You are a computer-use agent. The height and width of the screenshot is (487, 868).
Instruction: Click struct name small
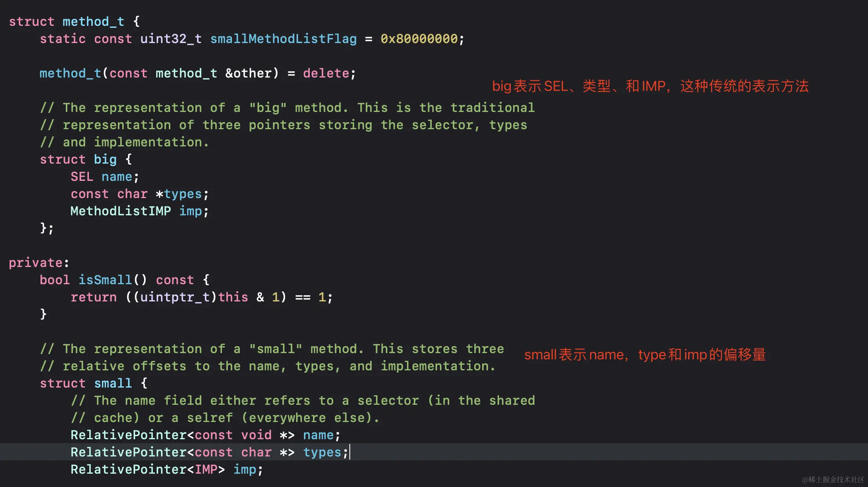click(x=113, y=383)
